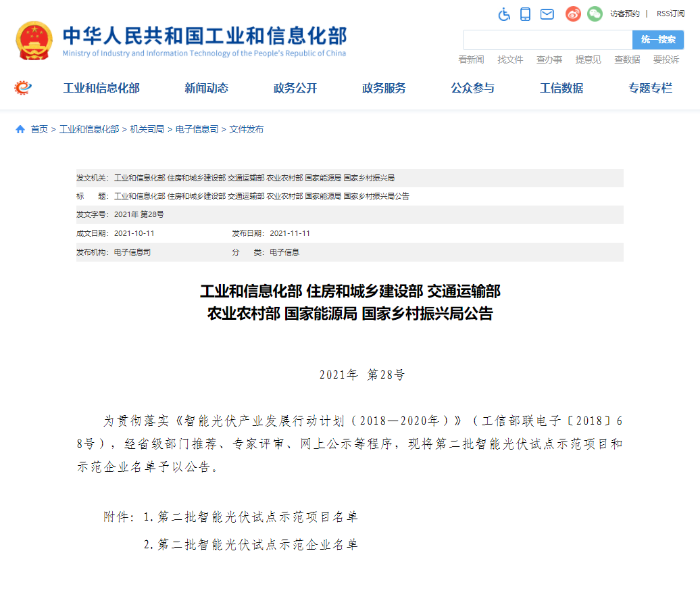Focus the search input field
The height and width of the screenshot is (597, 700).
[547, 40]
